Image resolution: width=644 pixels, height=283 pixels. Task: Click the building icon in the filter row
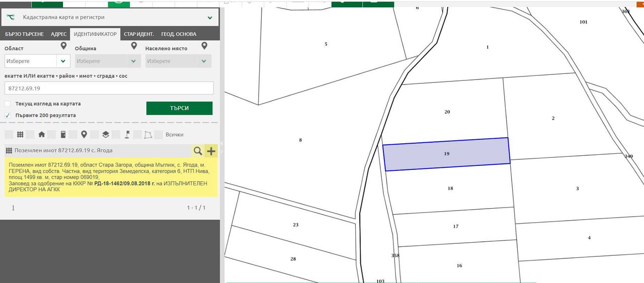pos(63,135)
